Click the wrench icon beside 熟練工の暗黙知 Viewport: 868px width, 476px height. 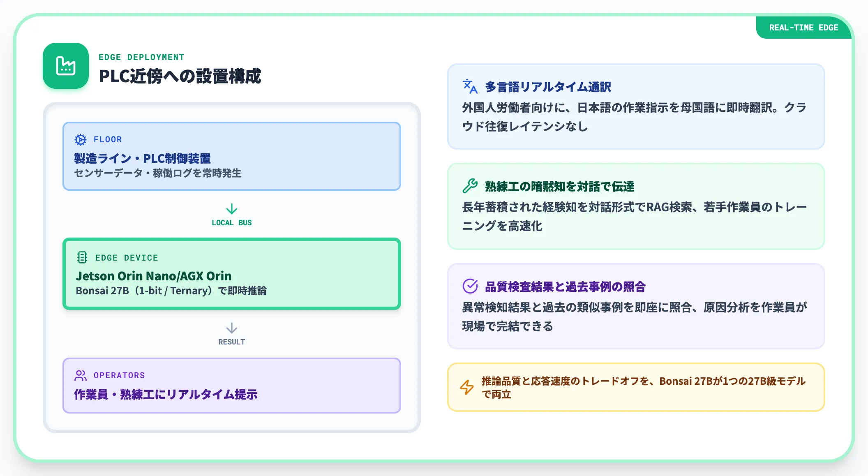click(x=470, y=186)
